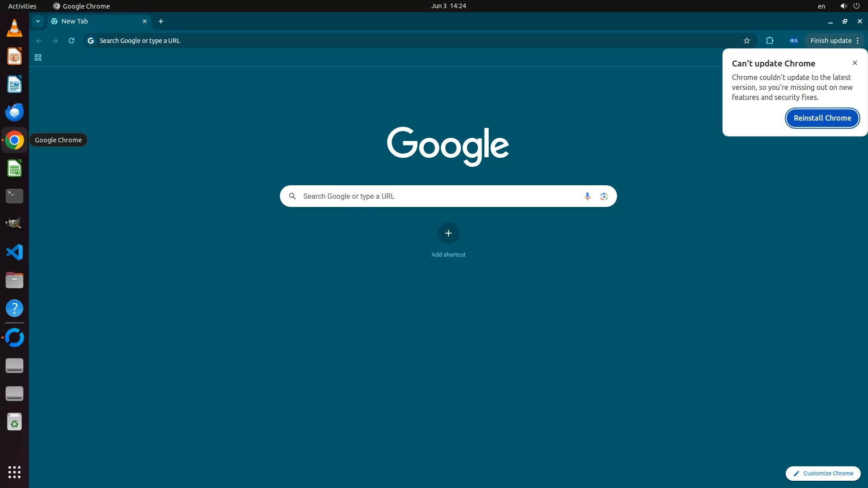
Task: Launch Visual Studio Code from dock
Action: (x=14, y=252)
